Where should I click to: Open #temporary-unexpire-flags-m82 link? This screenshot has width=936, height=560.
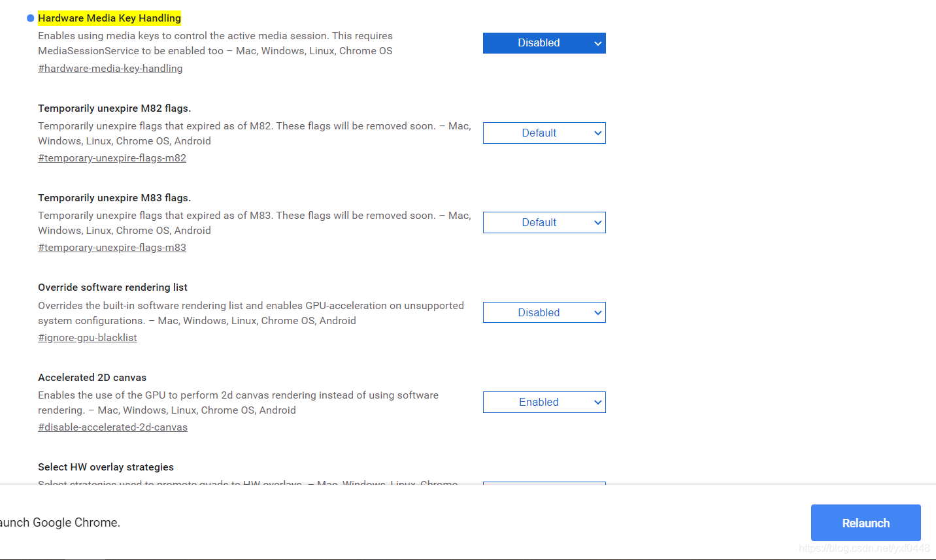112,158
